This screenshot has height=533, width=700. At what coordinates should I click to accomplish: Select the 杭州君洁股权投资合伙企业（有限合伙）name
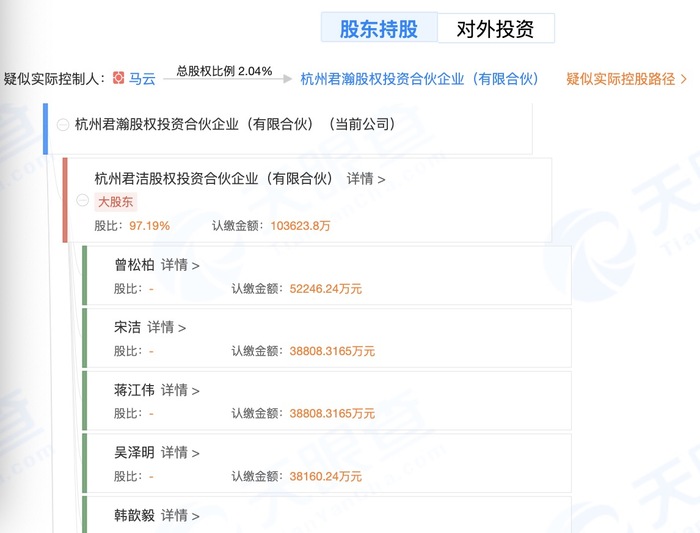[215, 179]
